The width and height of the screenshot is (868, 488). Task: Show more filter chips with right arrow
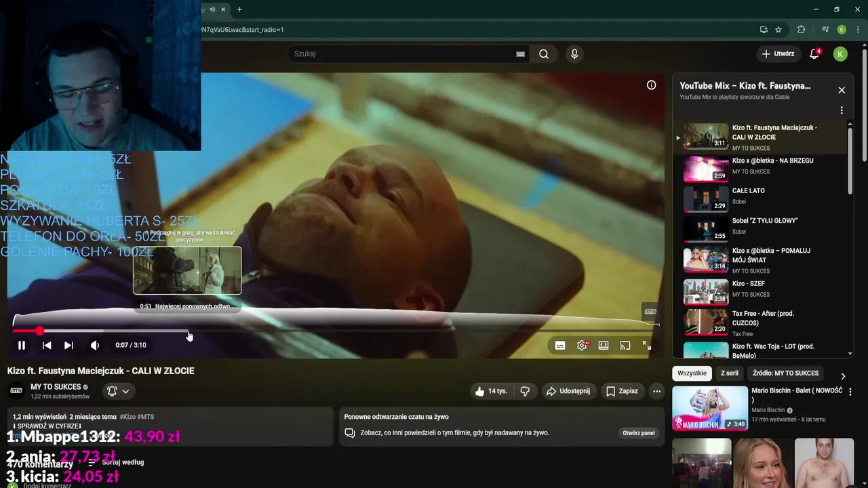click(x=843, y=376)
